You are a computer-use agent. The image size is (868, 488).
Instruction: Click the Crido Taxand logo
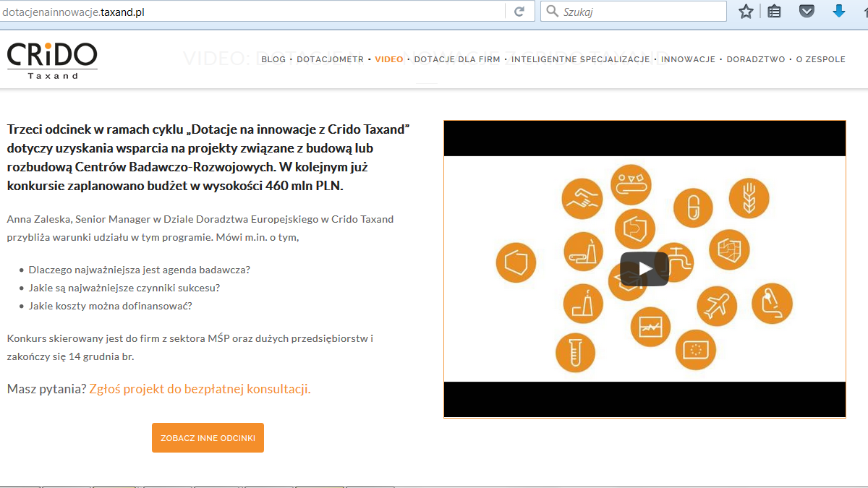point(52,60)
